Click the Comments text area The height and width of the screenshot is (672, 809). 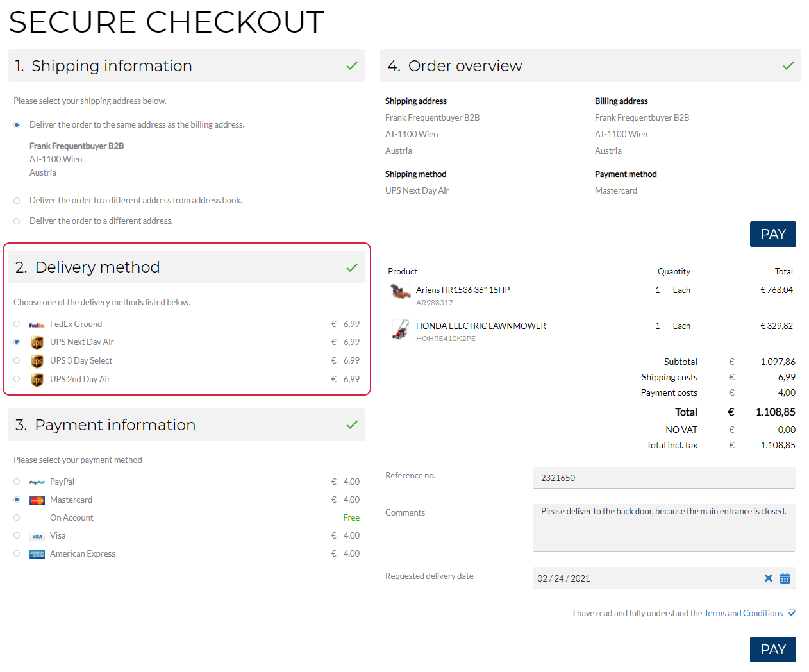pyautogui.click(x=664, y=528)
